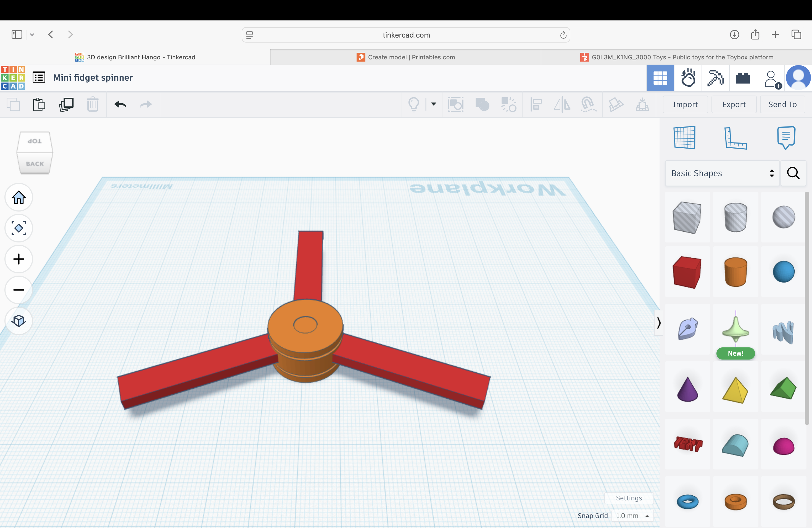
Task: Click the BACK face of view cube
Action: (x=35, y=163)
